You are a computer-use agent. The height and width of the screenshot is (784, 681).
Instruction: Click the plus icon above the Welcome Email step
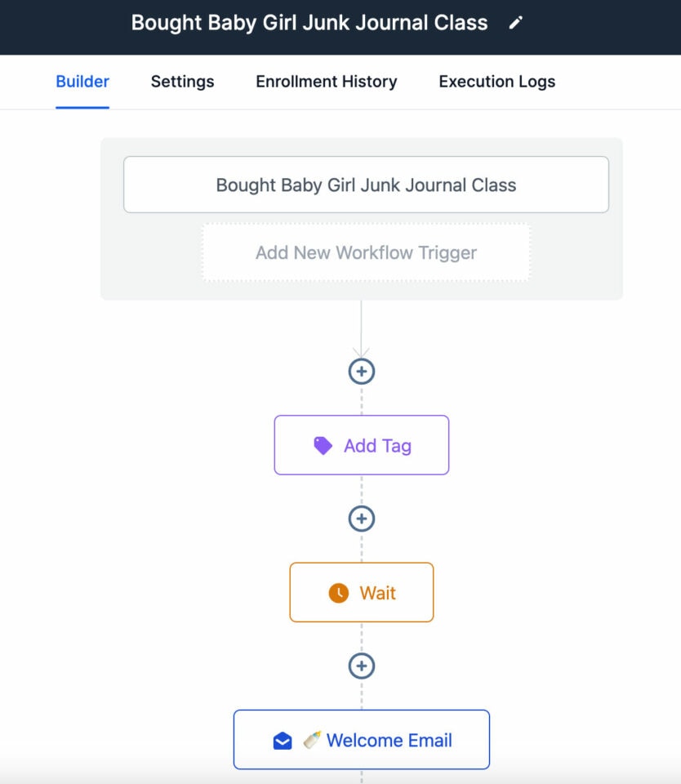tap(362, 666)
